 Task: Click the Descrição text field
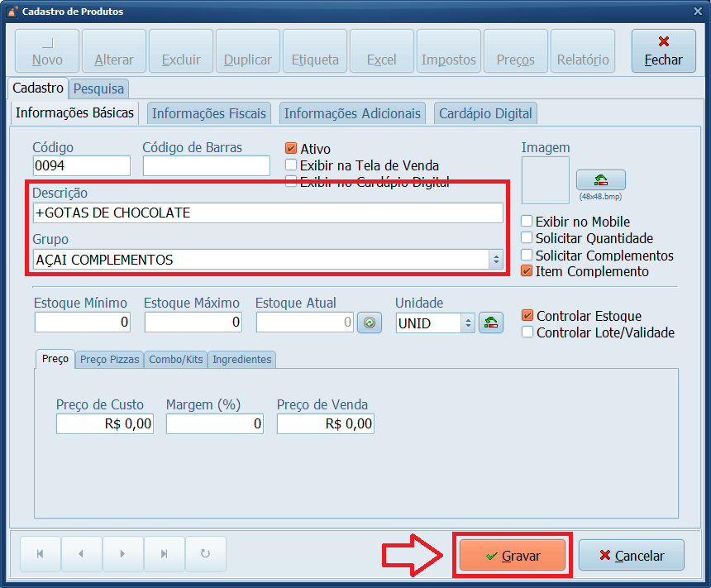[x=267, y=213]
